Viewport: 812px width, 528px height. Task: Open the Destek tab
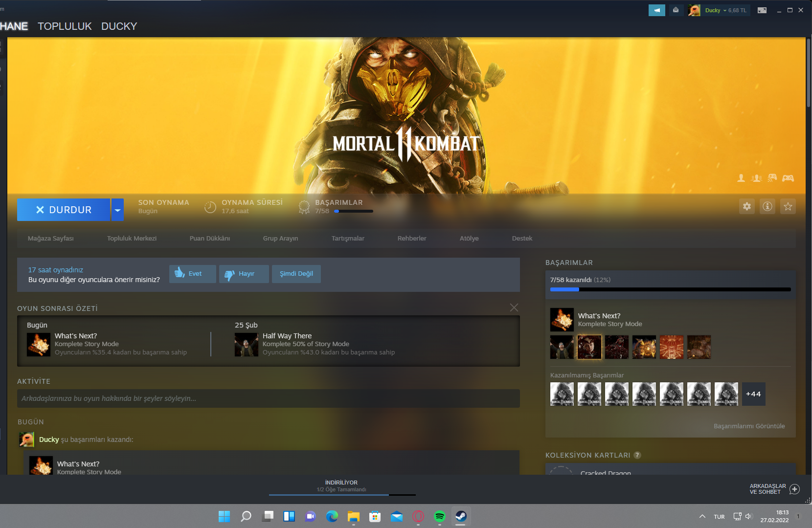(522, 239)
